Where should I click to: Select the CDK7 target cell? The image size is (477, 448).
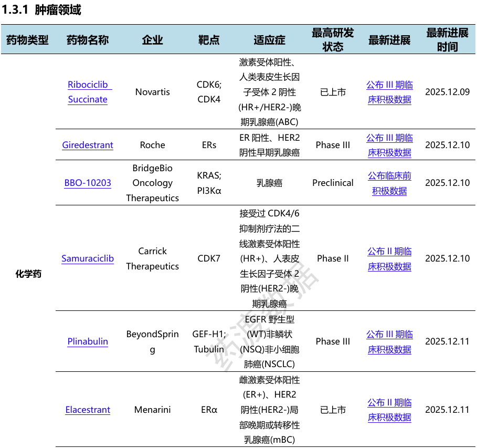[209, 258]
